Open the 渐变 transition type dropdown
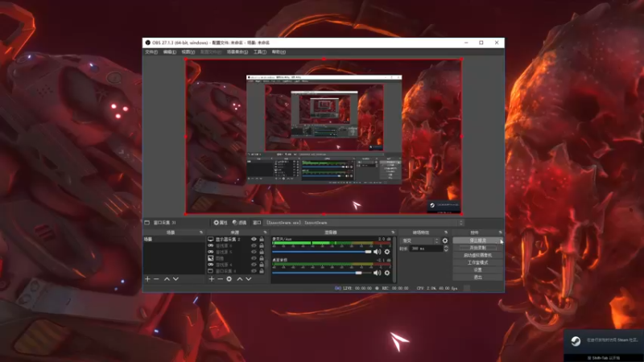 tap(419, 241)
